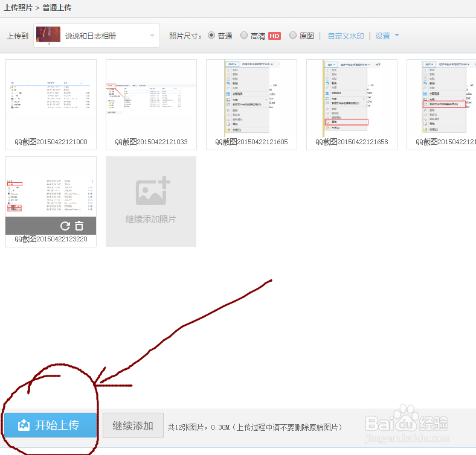Click the 继续添加 button
This screenshot has width=476, height=455.
(133, 425)
